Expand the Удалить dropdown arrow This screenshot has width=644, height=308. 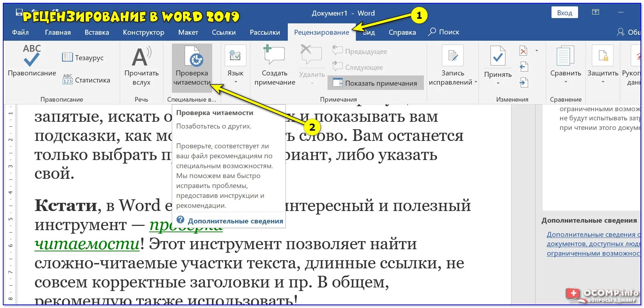(312, 84)
